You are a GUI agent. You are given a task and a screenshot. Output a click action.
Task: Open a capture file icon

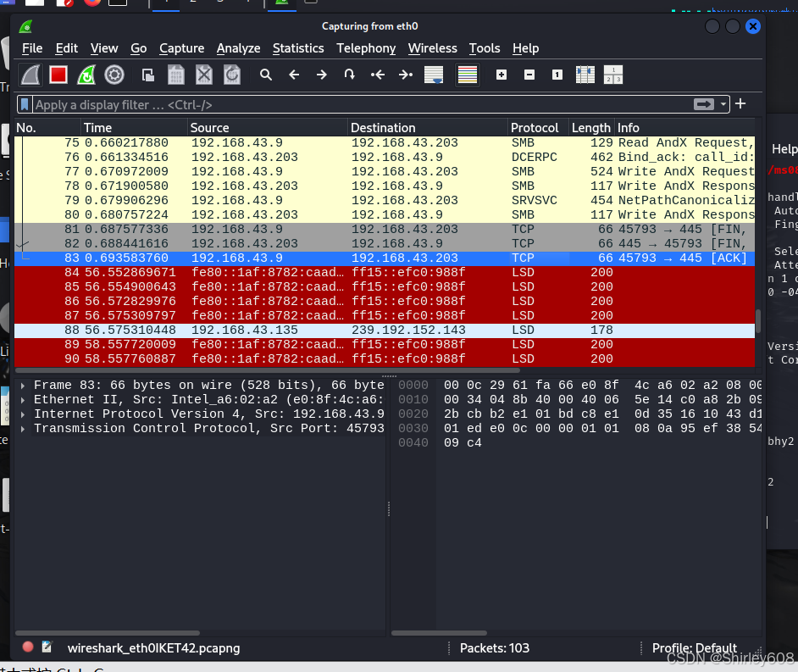point(148,75)
